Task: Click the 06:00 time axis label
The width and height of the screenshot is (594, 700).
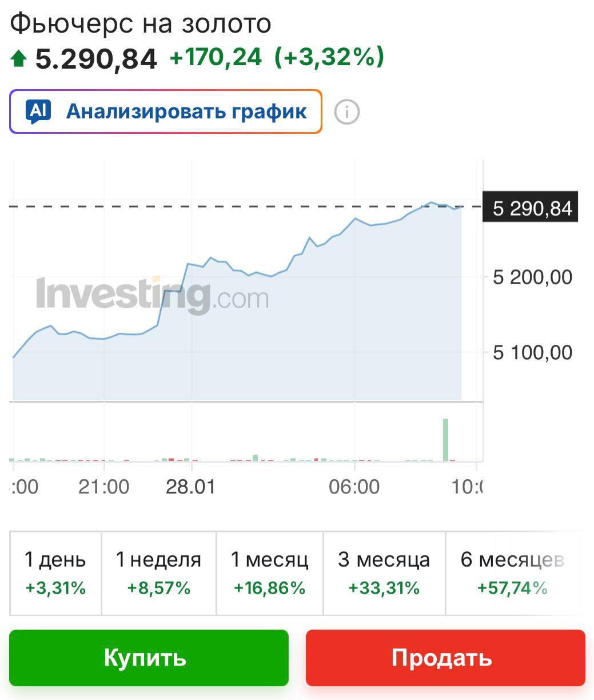Action: pos(354,487)
